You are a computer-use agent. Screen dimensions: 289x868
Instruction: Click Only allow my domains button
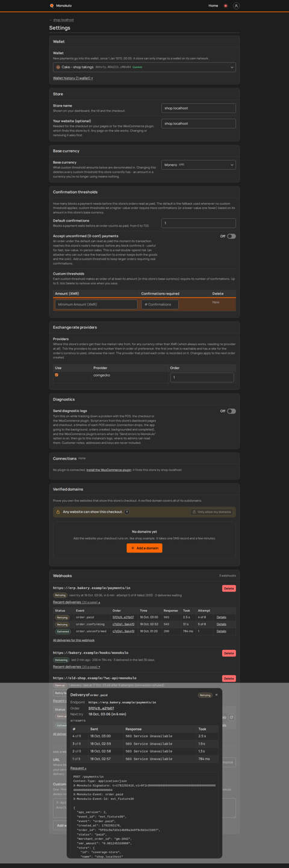[211, 512]
